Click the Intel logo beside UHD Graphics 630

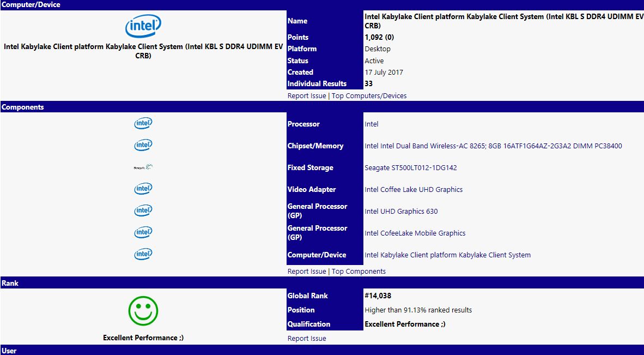[x=143, y=210]
